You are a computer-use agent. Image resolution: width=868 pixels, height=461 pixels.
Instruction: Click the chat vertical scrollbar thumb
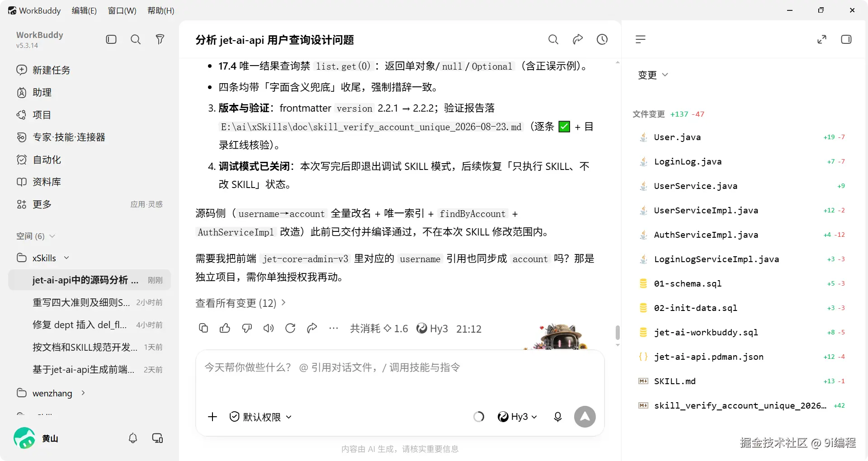coord(618,332)
